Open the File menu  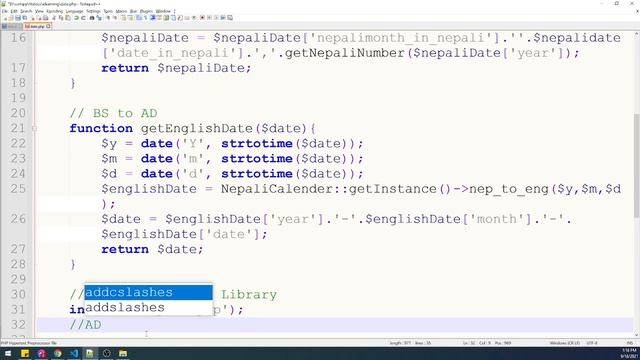5,11
